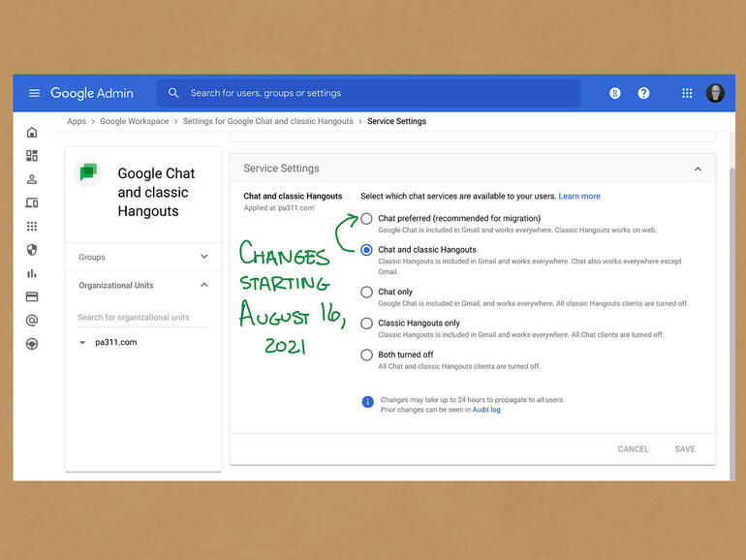The height and width of the screenshot is (560, 746).
Task: Click the Service Settings breadcrumb
Action: click(397, 121)
